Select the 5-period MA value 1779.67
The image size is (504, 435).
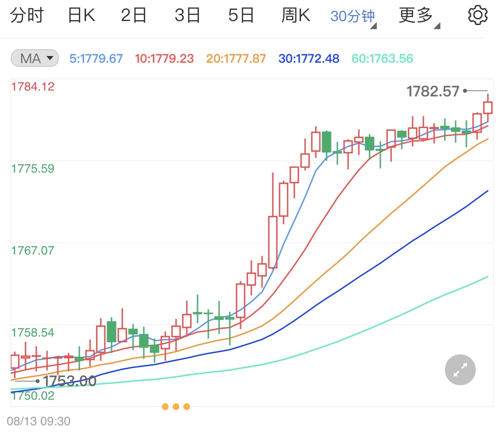coord(96,58)
